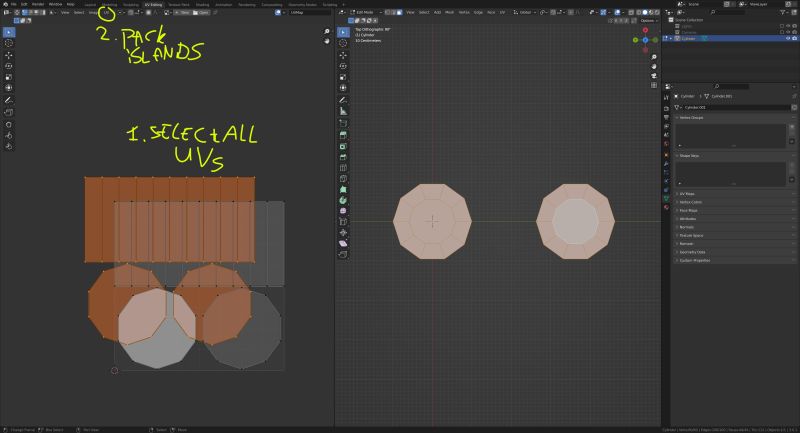Select the Rotate tool in UV editor
This screenshot has width=800, height=433.
coord(9,66)
